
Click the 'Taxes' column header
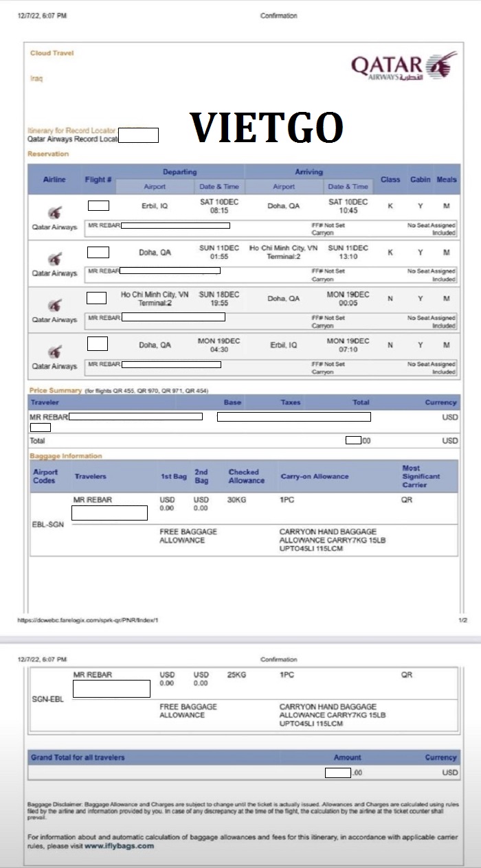coord(291,402)
